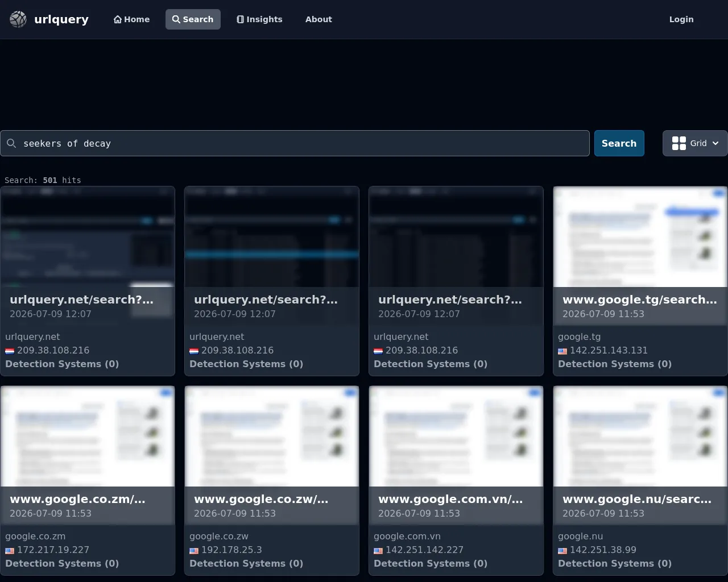Click the 'Search: 501 hits' result count
The height and width of the screenshot is (582, 728).
pyautogui.click(x=43, y=180)
